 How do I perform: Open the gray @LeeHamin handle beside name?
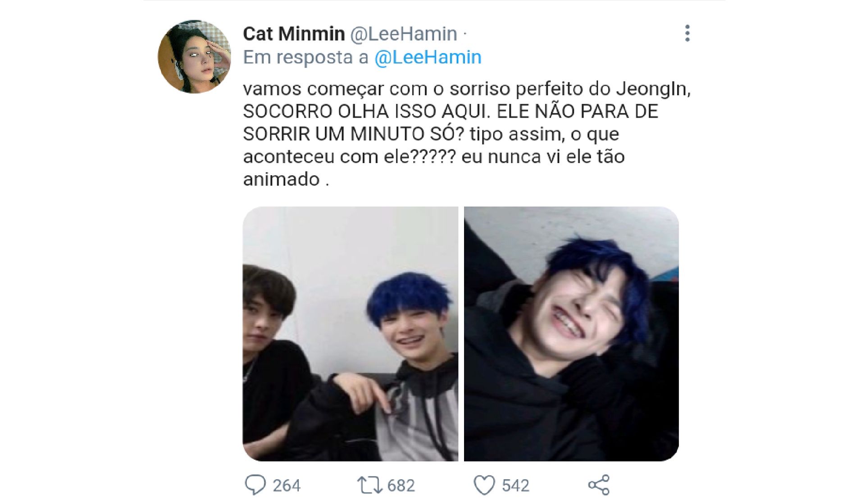pyautogui.click(x=404, y=34)
